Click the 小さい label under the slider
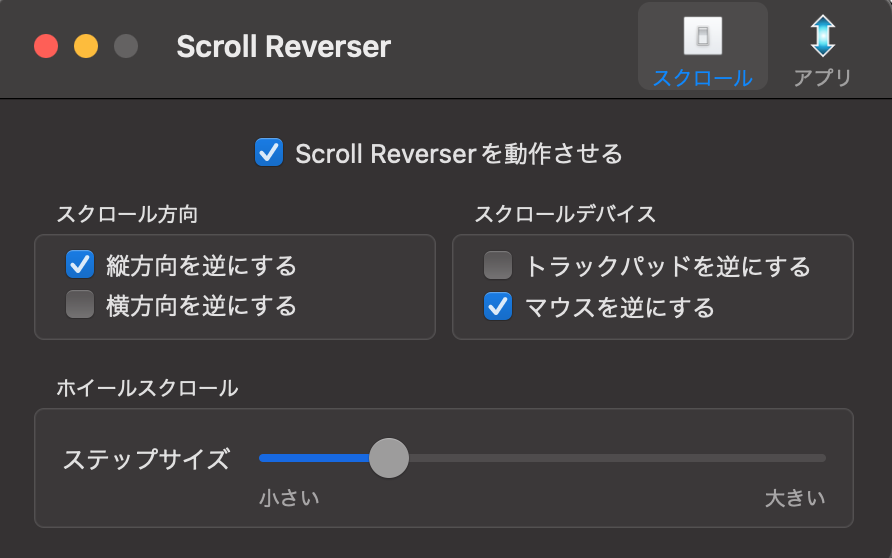This screenshot has height=558, width=892. (x=289, y=498)
